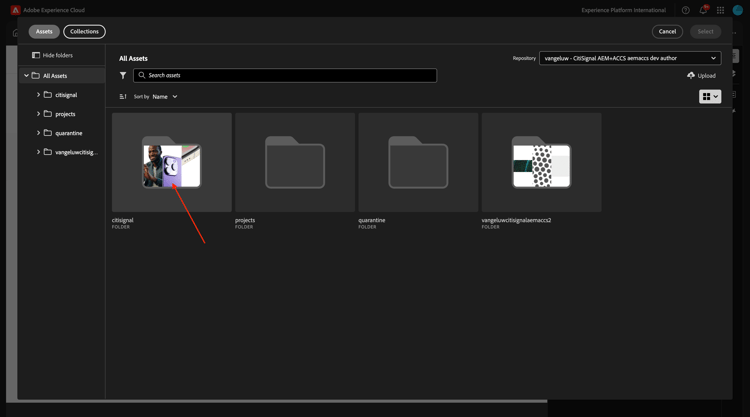The image size is (750, 417).
Task: Expand the vangeluwcitisig... tree folder
Action: click(38, 152)
